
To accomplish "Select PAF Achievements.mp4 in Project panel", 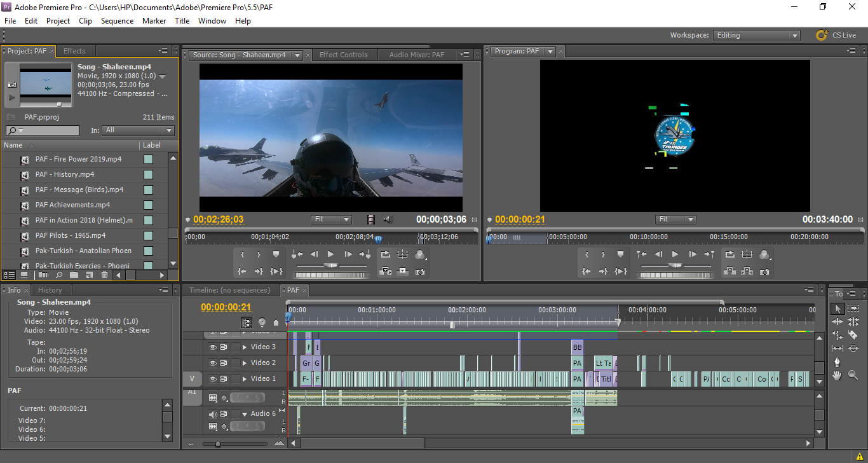I will pyautogui.click(x=72, y=205).
